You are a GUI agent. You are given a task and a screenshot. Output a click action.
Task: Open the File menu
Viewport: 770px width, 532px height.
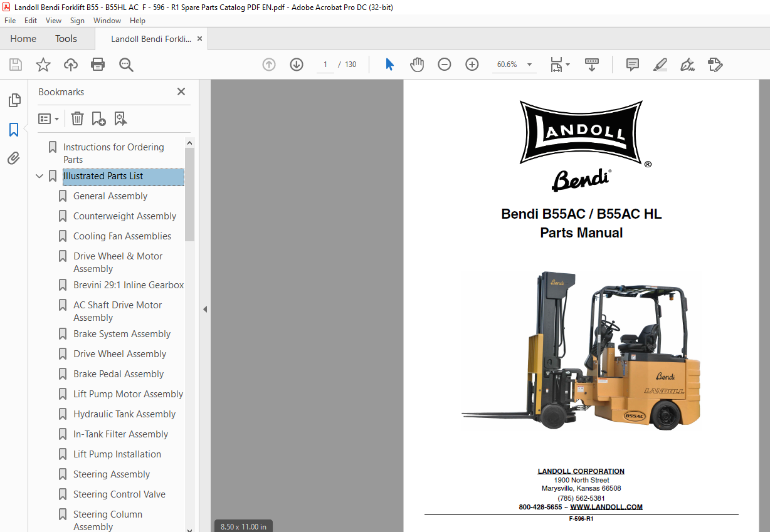point(10,21)
